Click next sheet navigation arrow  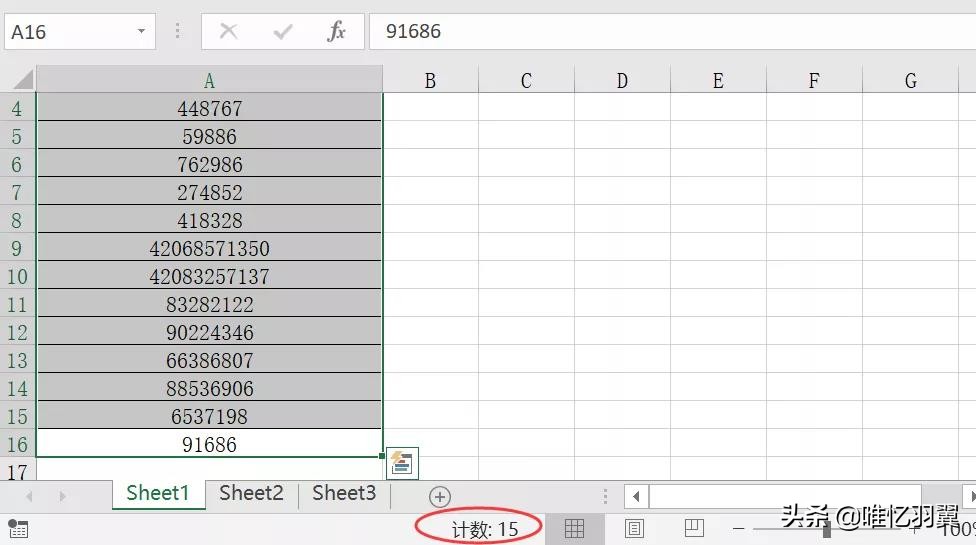click(x=62, y=496)
